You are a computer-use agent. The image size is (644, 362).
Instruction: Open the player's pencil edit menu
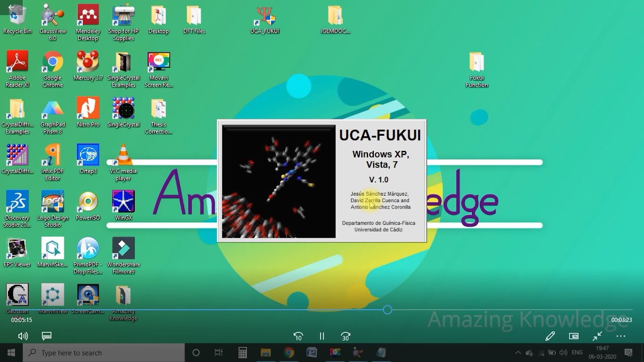pyautogui.click(x=550, y=336)
